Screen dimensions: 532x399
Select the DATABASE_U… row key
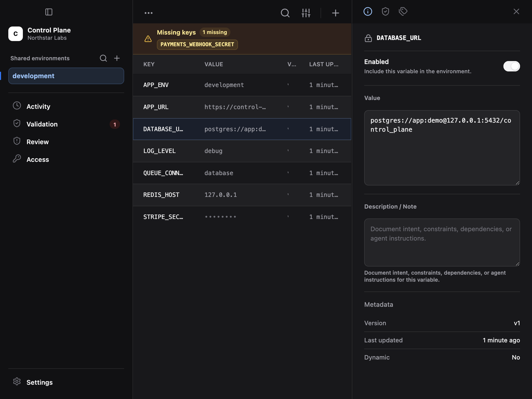pos(163,129)
